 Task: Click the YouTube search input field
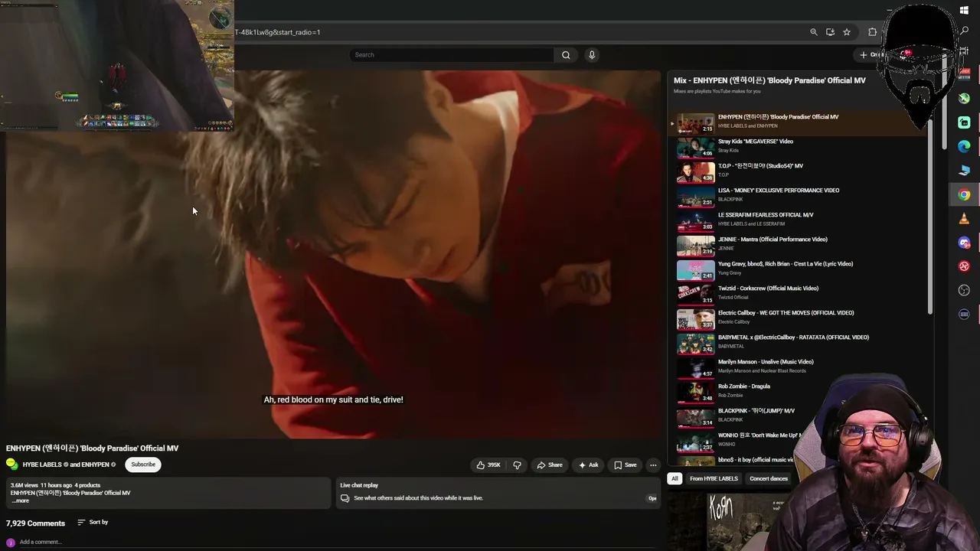[x=452, y=55]
